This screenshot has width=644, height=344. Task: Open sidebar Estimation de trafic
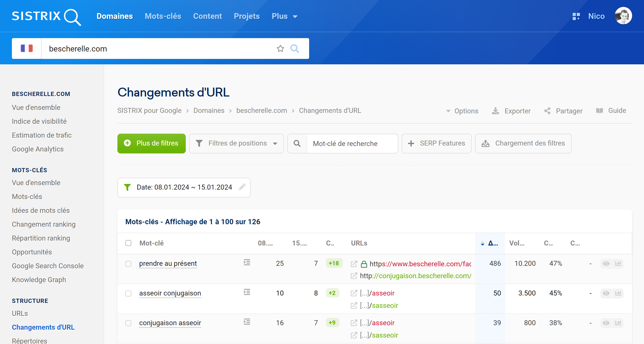point(42,135)
